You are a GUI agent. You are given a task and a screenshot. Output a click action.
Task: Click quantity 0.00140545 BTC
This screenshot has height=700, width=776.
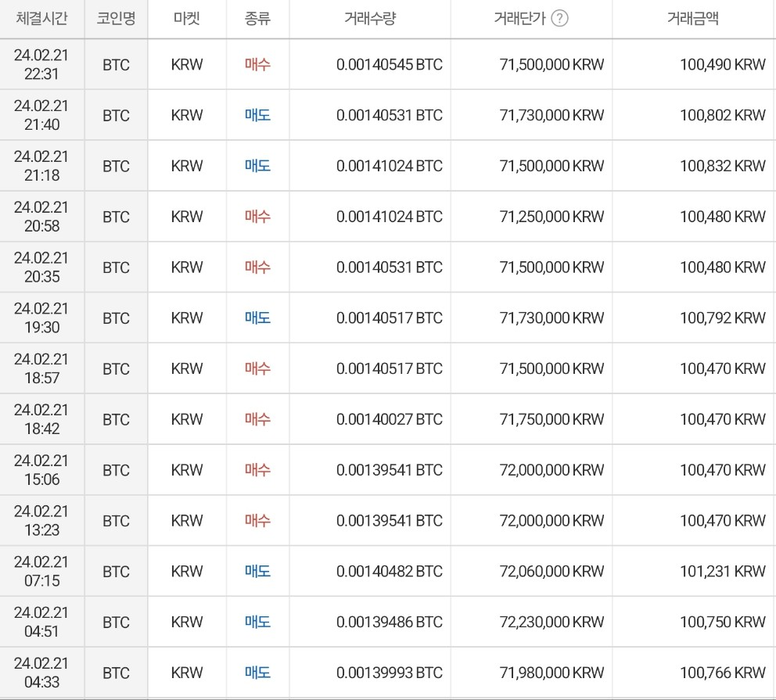389,64
